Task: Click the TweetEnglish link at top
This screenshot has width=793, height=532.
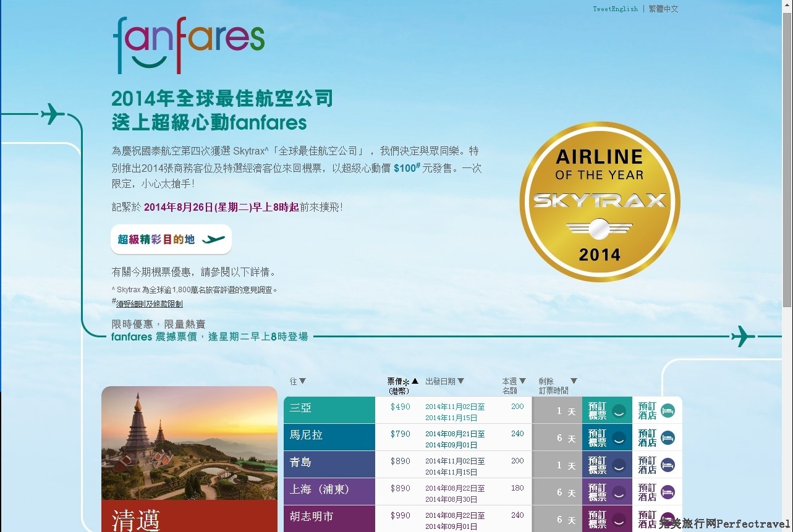Action: click(x=615, y=9)
